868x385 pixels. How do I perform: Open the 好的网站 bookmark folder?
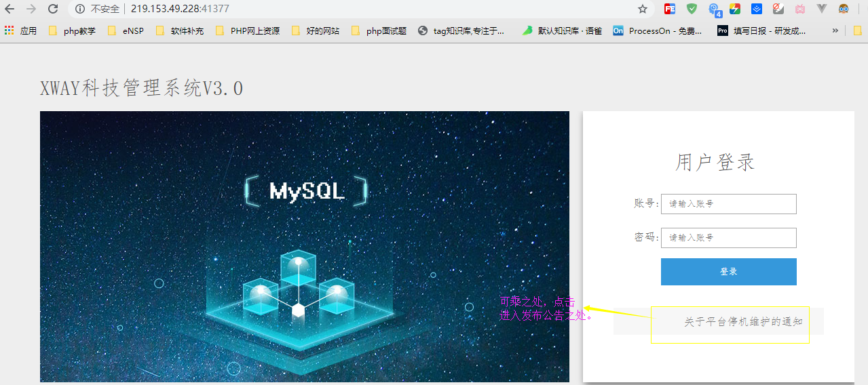point(315,31)
